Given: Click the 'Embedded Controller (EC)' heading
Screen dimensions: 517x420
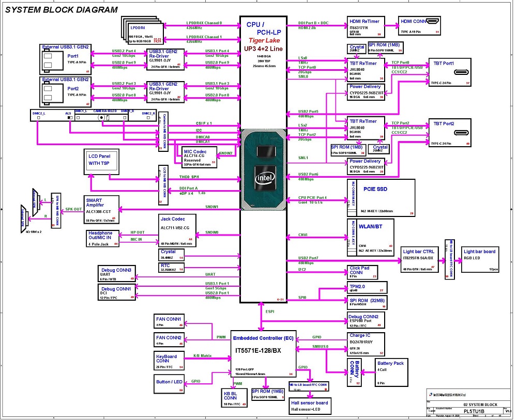Looking at the screenshot, I should pyautogui.click(x=263, y=338).
